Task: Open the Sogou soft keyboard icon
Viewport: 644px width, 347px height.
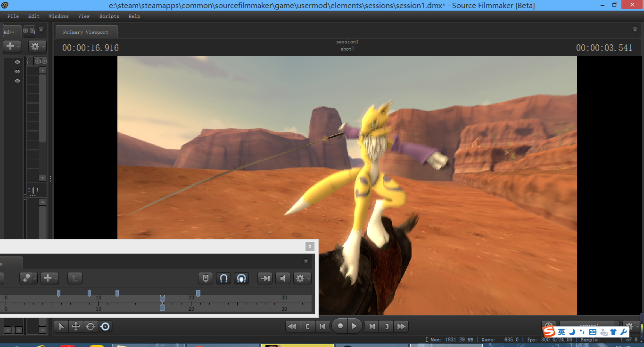Action: click(593, 332)
